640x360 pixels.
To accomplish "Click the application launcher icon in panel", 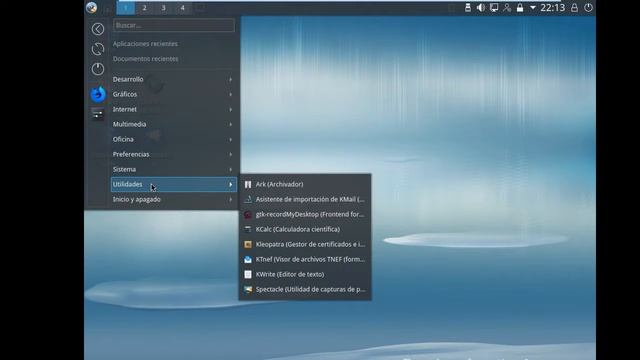I will [x=92, y=7].
